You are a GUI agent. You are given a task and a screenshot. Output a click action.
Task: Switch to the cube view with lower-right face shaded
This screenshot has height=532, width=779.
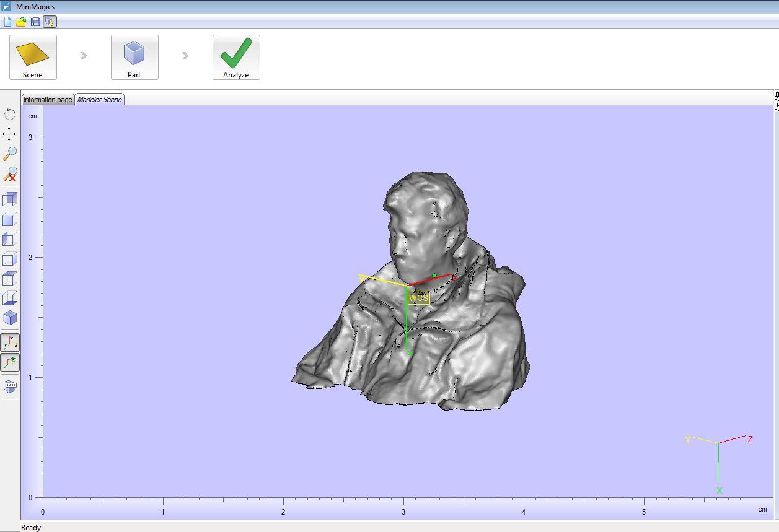10,259
